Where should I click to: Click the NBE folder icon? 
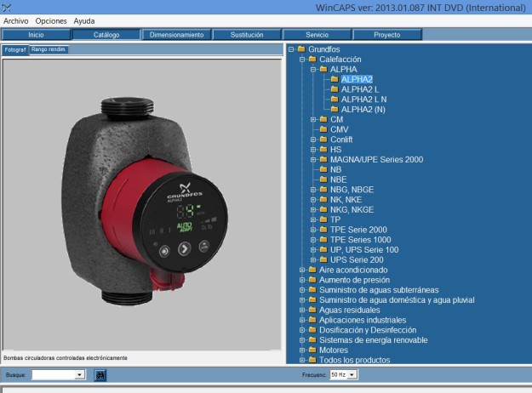[x=323, y=179]
